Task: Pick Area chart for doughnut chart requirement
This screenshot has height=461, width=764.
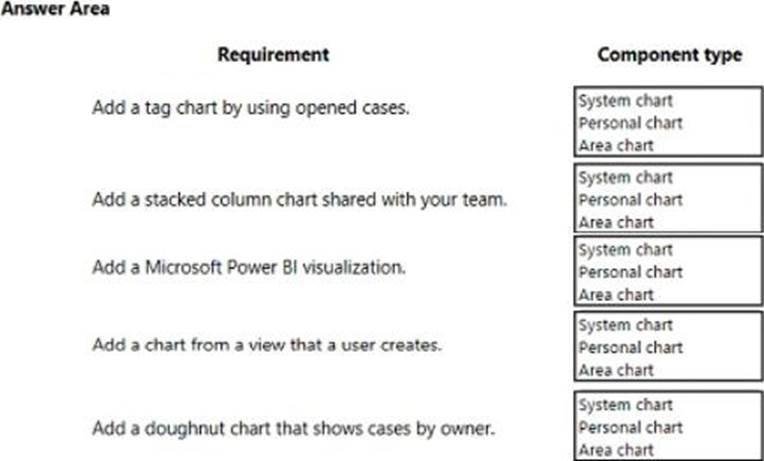Action: click(616, 449)
